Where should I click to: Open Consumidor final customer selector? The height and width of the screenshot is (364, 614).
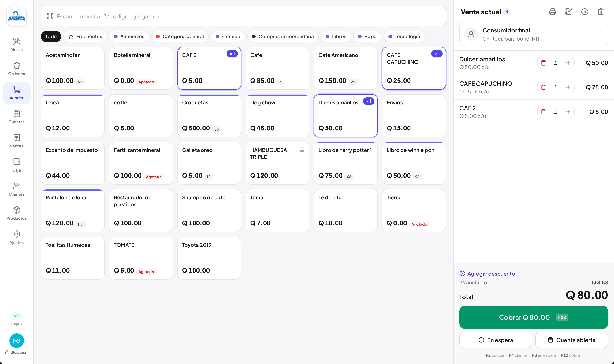pos(533,34)
